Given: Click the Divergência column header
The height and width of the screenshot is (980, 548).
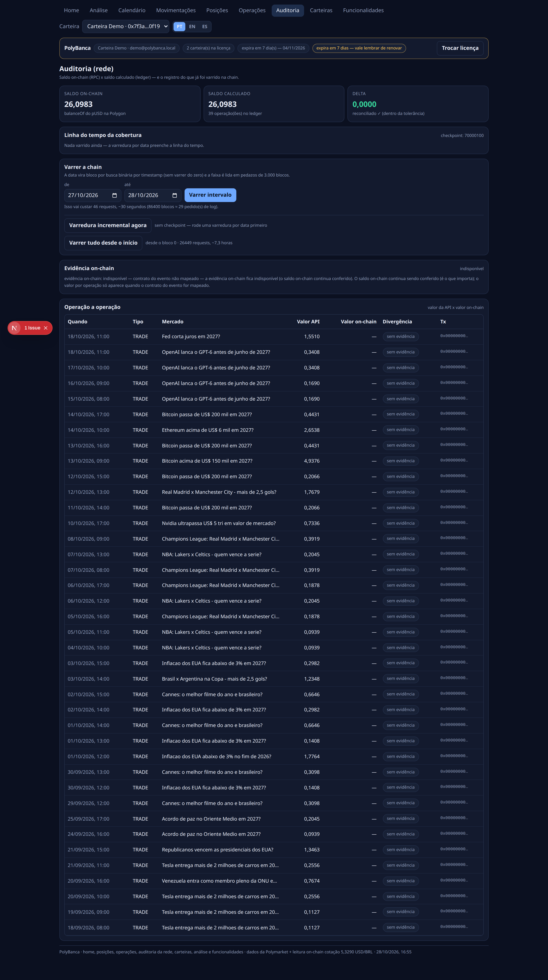Looking at the screenshot, I should (397, 321).
